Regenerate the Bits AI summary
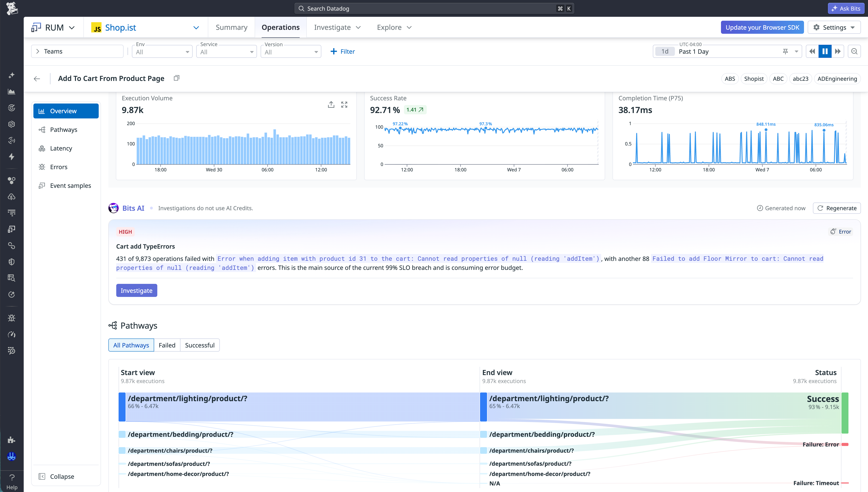The height and width of the screenshot is (492, 868). pos(837,208)
